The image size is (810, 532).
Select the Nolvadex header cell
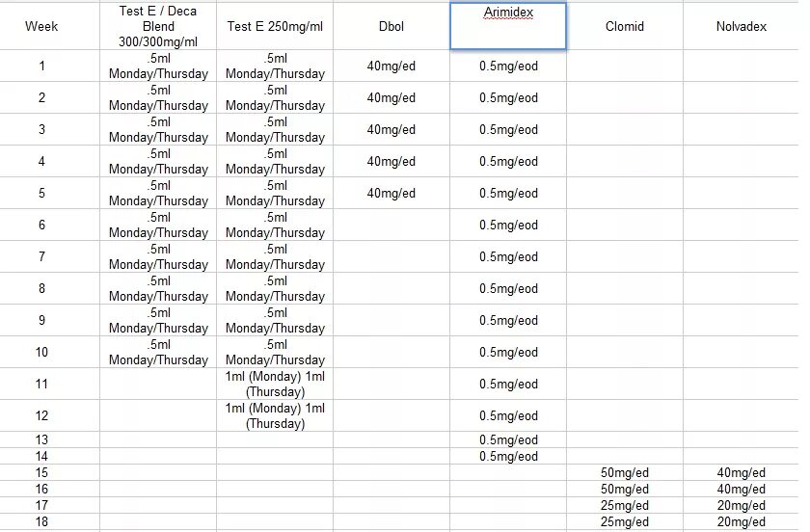pyautogui.click(x=742, y=26)
